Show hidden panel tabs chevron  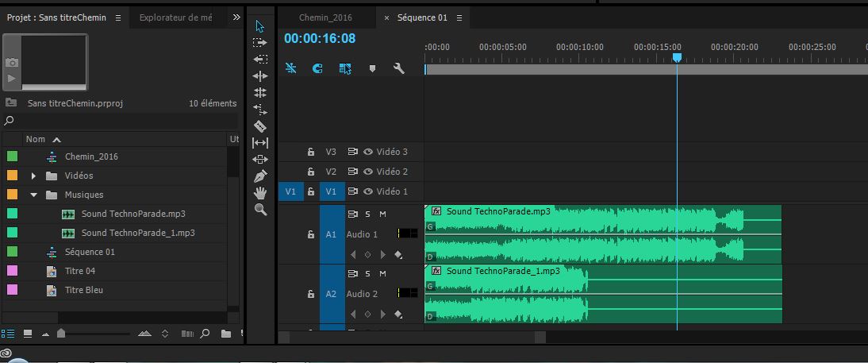pyautogui.click(x=236, y=17)
